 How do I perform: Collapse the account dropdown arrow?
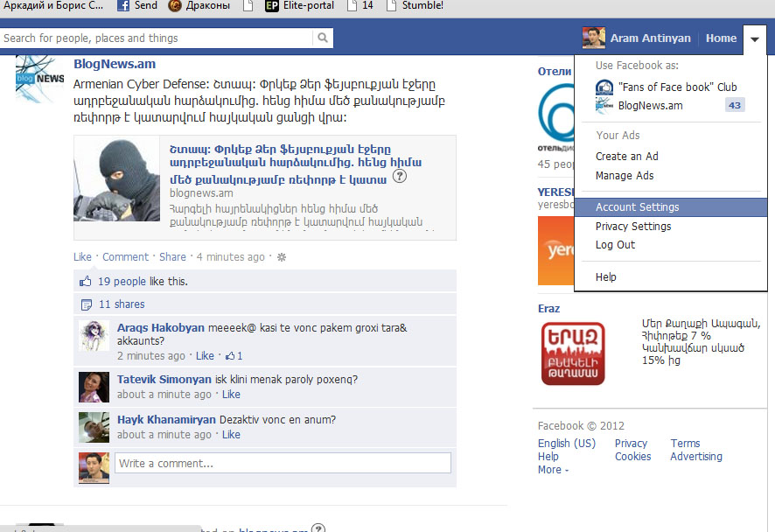tap(755, 38)
